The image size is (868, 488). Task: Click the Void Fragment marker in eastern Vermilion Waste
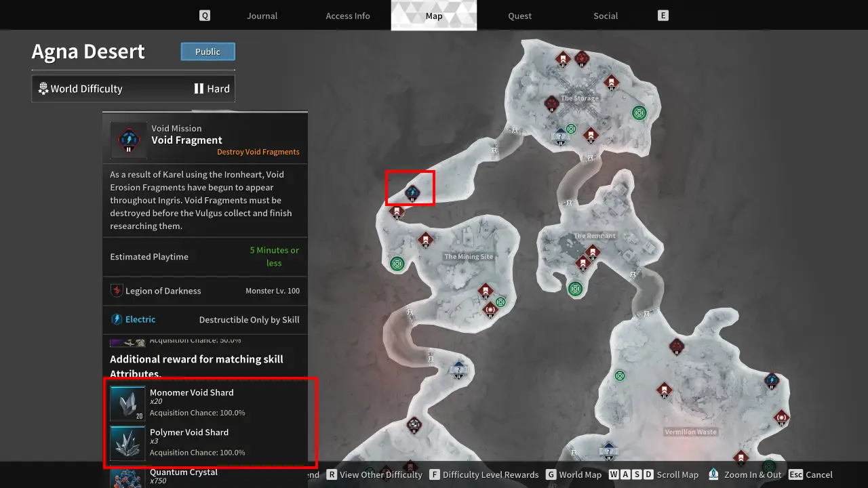[x=771, y=381]
